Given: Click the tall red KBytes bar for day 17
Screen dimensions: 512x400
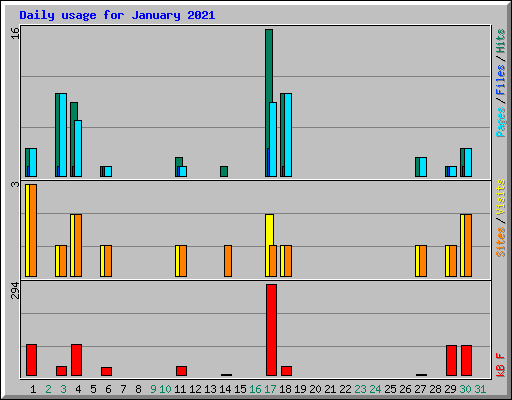Looking at the screenshot, I should 271,330.
